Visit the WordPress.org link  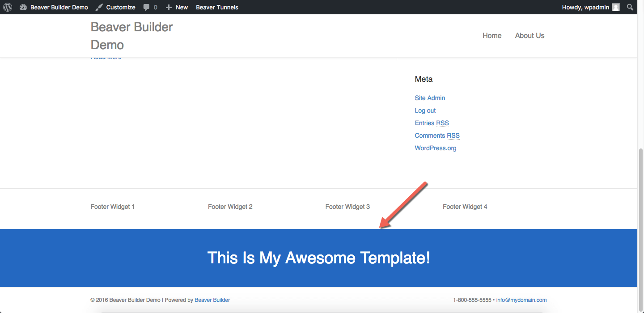[x=435, y=148]
